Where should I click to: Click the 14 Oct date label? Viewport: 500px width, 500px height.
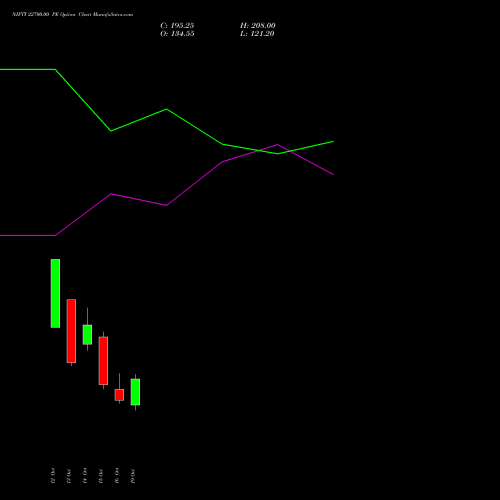pos(85,476)
